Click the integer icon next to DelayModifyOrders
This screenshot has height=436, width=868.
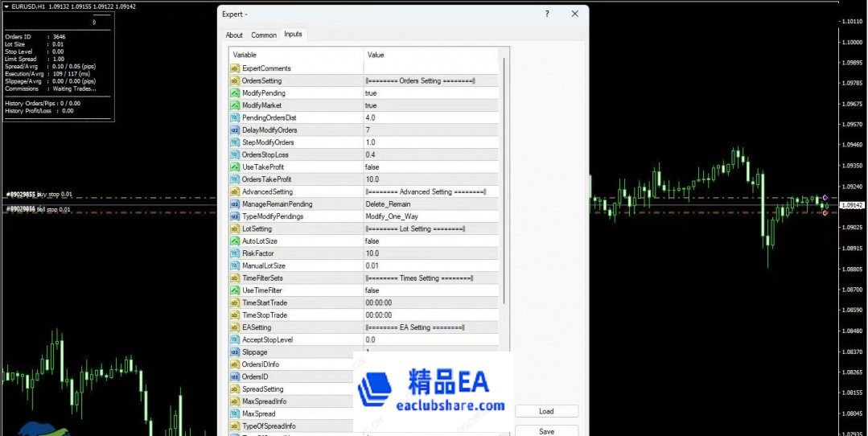(x=235, y=130)
